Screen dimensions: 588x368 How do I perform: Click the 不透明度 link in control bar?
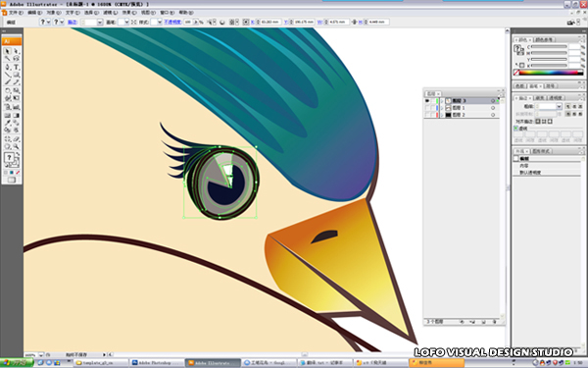(172, 23)
